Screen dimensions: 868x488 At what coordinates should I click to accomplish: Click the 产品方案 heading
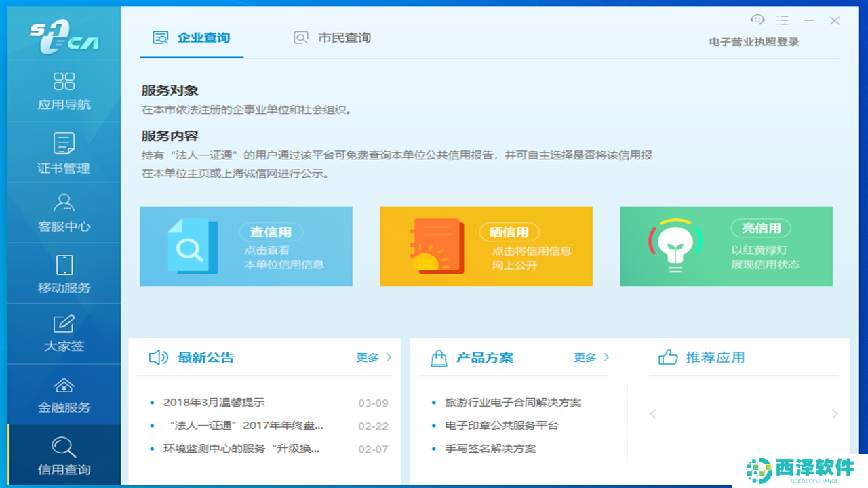click(x=485, y=358)
